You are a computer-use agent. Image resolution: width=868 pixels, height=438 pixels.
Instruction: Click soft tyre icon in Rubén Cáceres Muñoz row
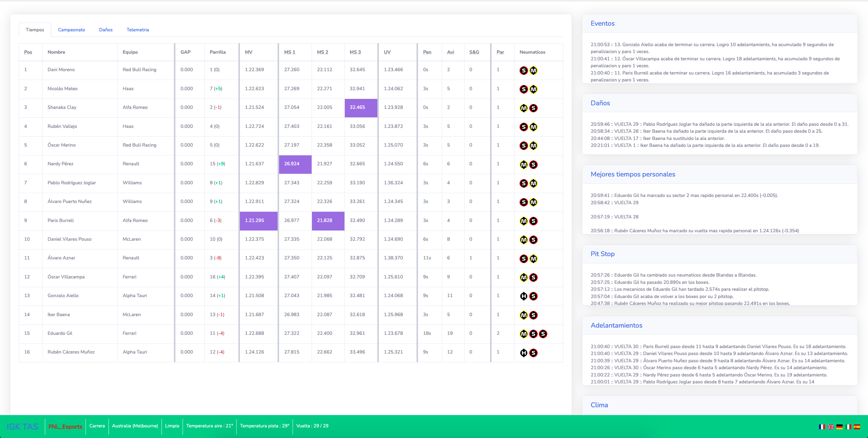(x=533, y=353)
